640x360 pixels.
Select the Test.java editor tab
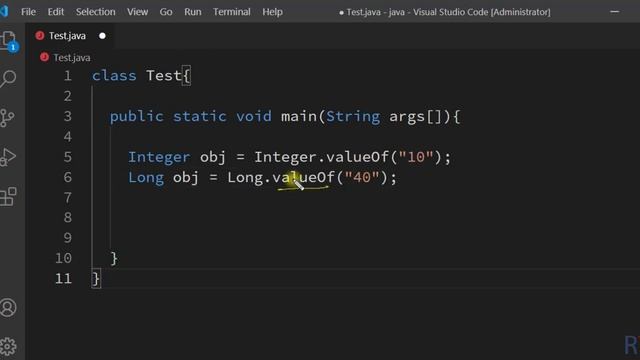click(x=71, y=36)
